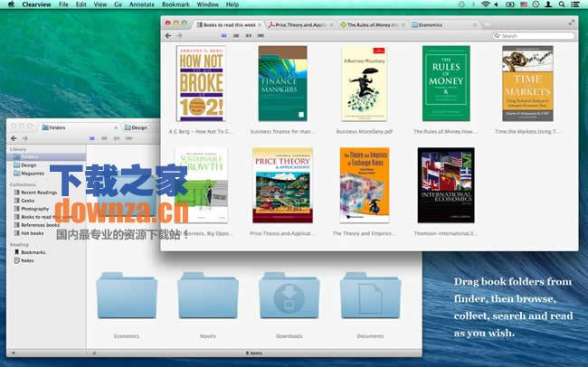Screen dimensions: 588x367
Task: Select the Folders tab in rear window
Action: 80,127
